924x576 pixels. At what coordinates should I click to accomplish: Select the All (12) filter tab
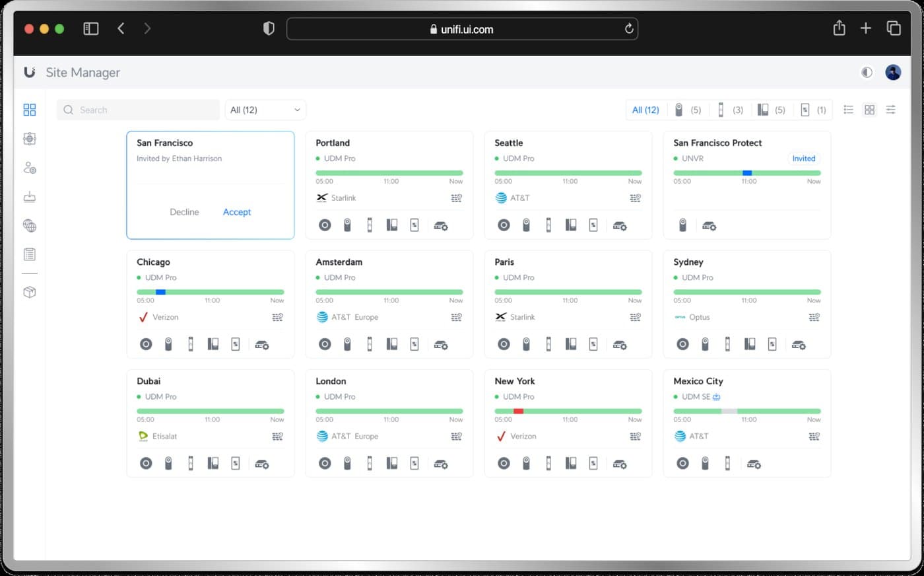645,110
